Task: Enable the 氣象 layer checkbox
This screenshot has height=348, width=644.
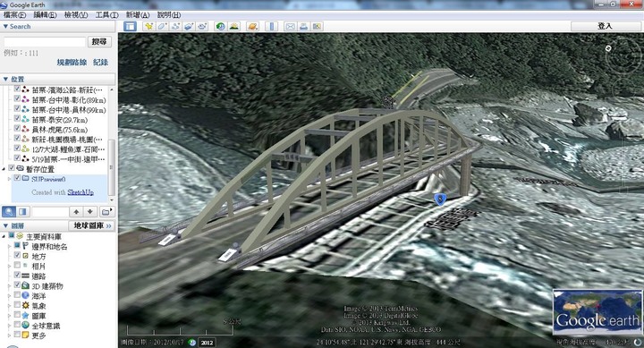Action: (x=17, y=305)
